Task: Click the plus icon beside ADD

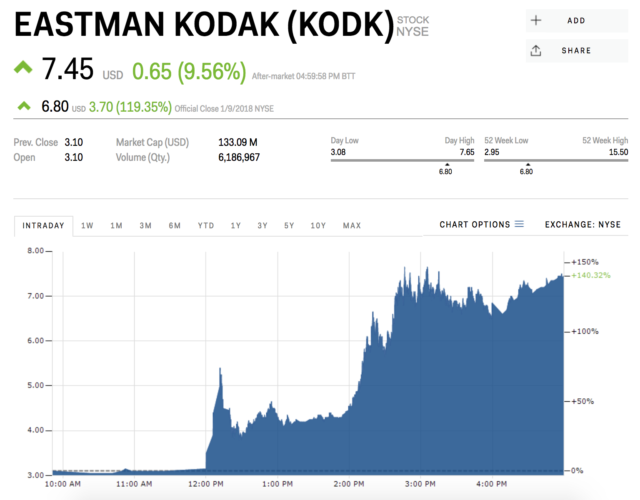Action: [536, 20]
